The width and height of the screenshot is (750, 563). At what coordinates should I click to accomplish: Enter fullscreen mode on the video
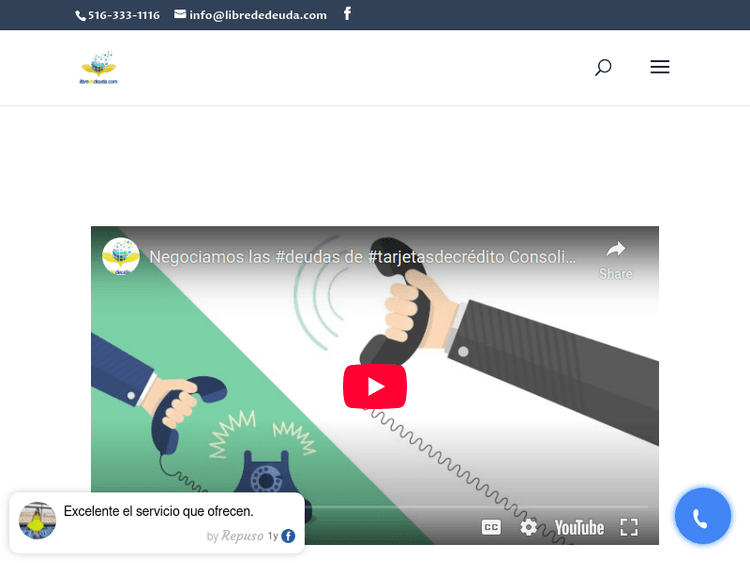629,527
